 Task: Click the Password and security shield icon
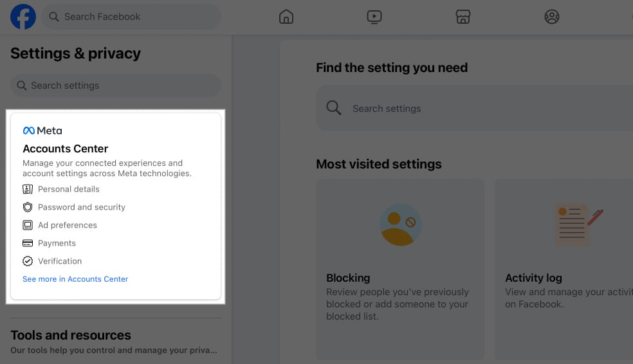coord(28,207)
